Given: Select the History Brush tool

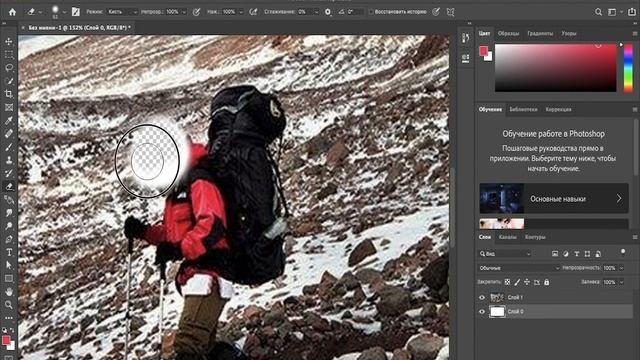Looking at the screenshot, I should click(9, 173).
